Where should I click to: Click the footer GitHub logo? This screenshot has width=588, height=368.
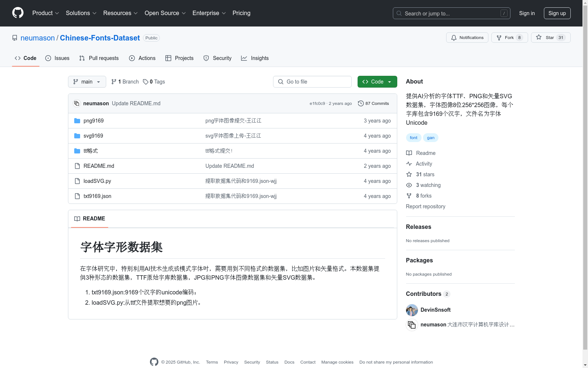(154, 362)
